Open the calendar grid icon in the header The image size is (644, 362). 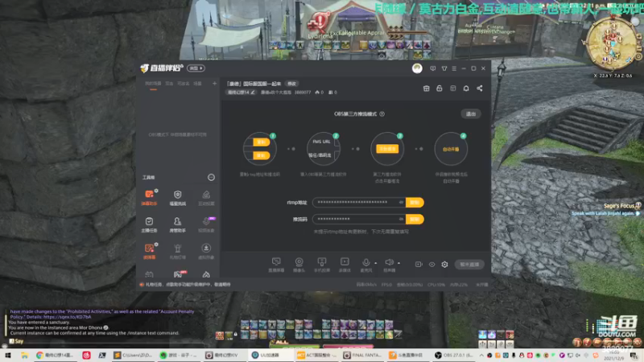[427, 88]
